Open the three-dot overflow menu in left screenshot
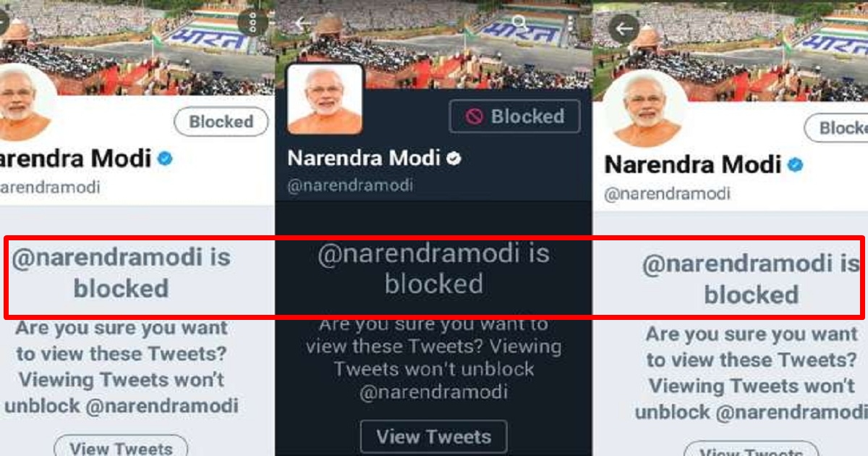The width and height of the screenshot is (868, 456). (x=252, y=23)
